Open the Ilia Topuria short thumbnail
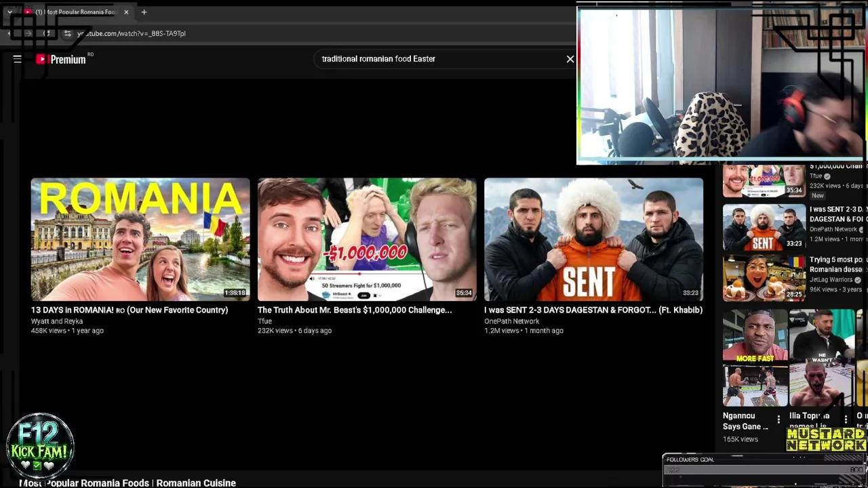This screenshot has height=488, width=868. point(823,358)
